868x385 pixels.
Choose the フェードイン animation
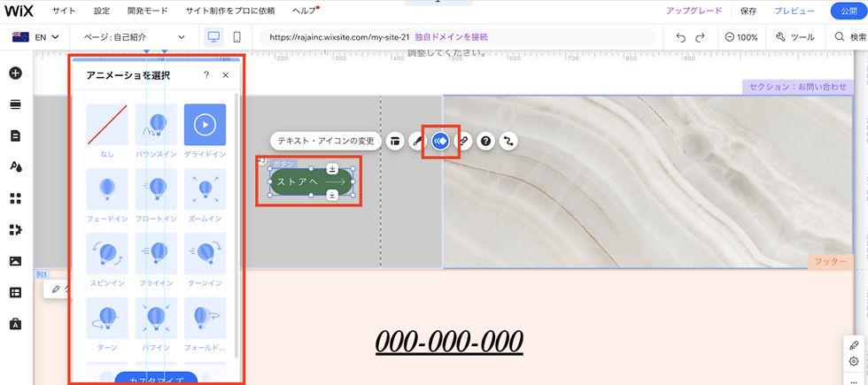[x=107, y=196]
